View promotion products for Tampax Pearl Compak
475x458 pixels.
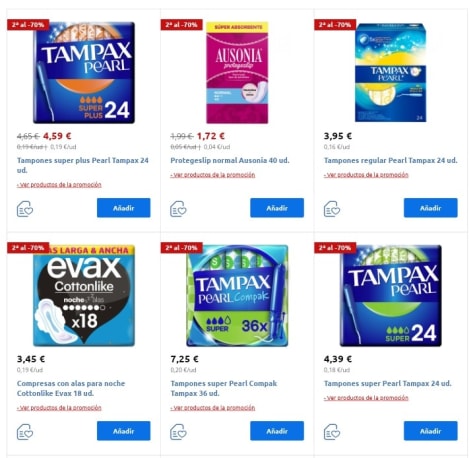(x=213, y=408)
